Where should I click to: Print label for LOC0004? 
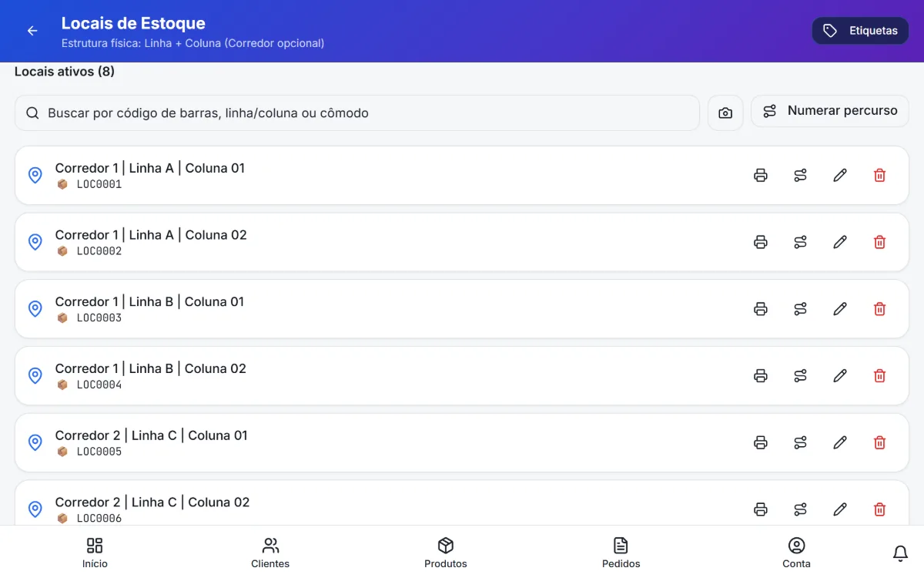point(761,376)
